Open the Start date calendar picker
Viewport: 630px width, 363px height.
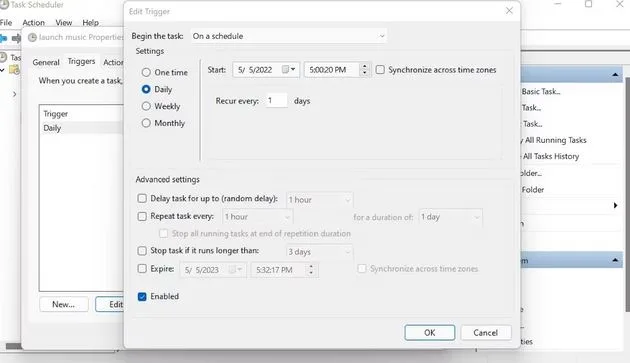pyautogui.click(x=289, y=70)
